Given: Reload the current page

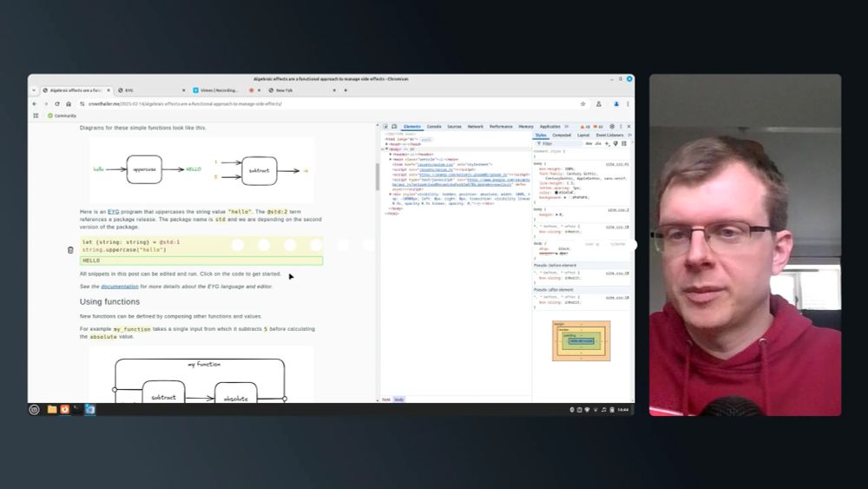Looking at the screenshot, I should pos(57,104).
